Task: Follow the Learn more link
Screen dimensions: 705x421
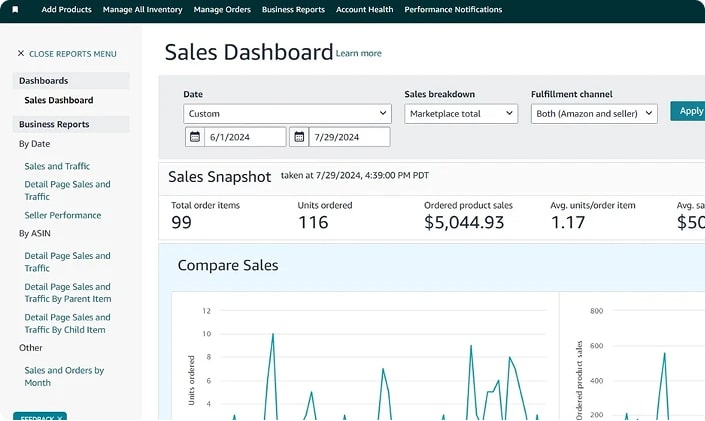Action: (358, 54)
